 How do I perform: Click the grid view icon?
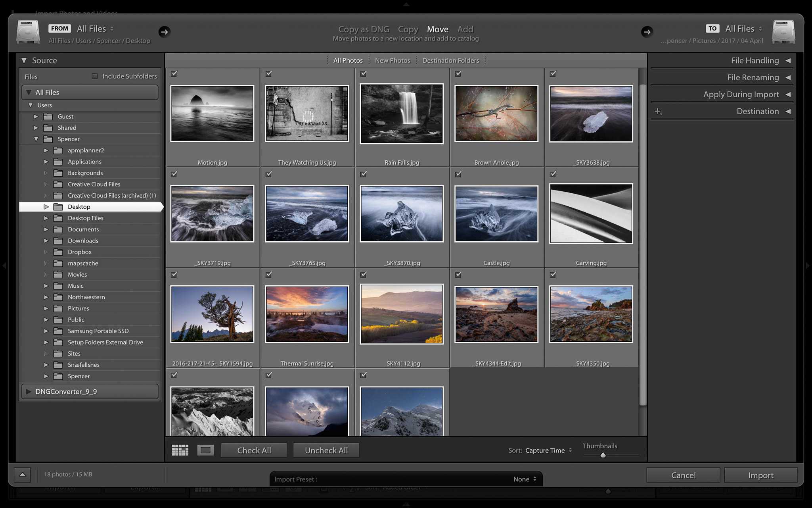click(180, 450)
